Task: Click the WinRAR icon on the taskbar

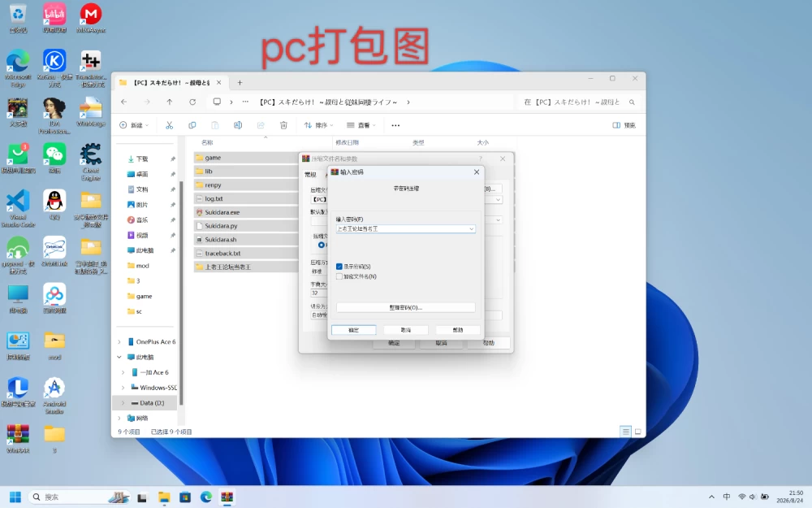Action: [227, 497]
